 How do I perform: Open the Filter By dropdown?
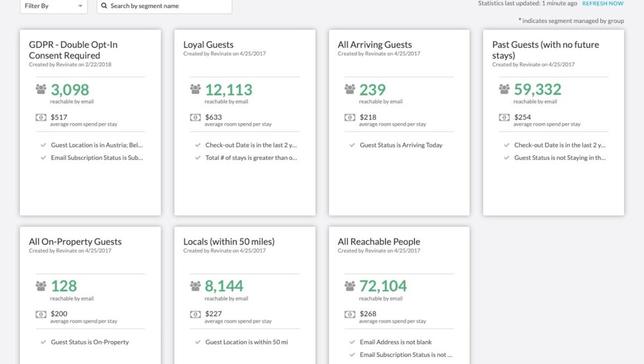pyautogui.click(x=53, y=6)
